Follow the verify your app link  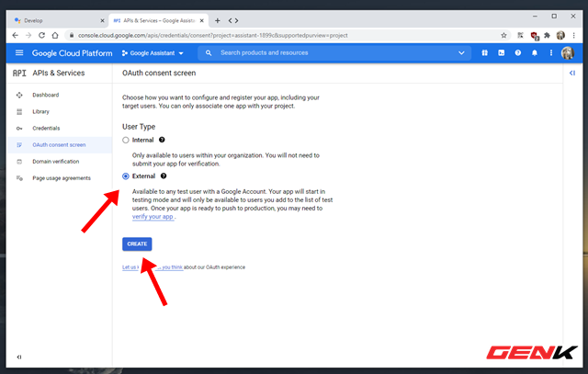[x=153, y=217]
